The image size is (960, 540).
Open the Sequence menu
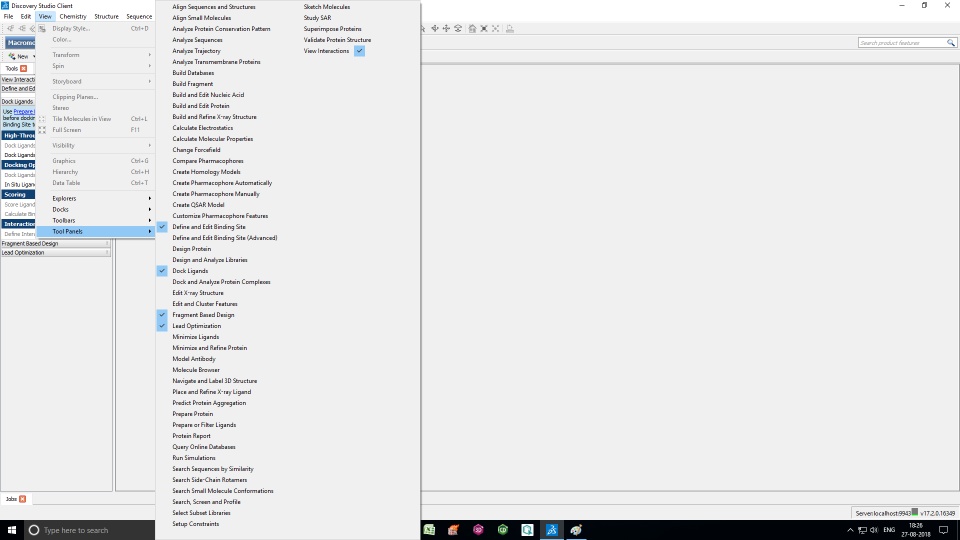coord(139,17)
